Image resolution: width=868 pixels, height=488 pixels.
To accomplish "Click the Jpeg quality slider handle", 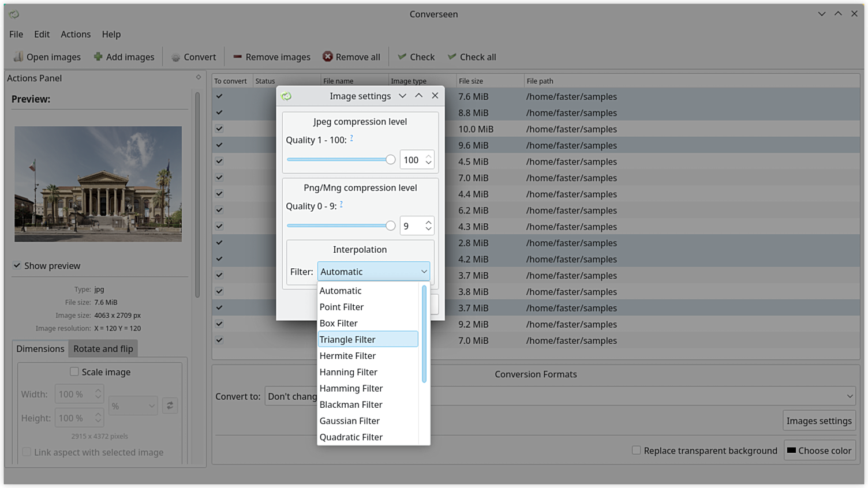I will click(x=391, y=160).
